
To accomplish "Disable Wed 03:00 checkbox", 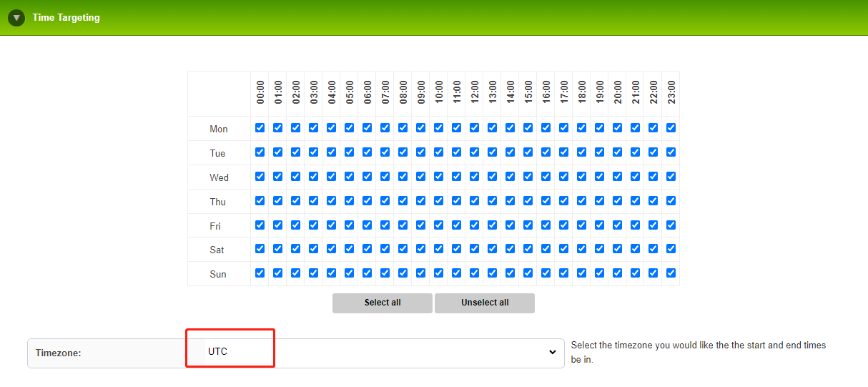I will (313, 177).
